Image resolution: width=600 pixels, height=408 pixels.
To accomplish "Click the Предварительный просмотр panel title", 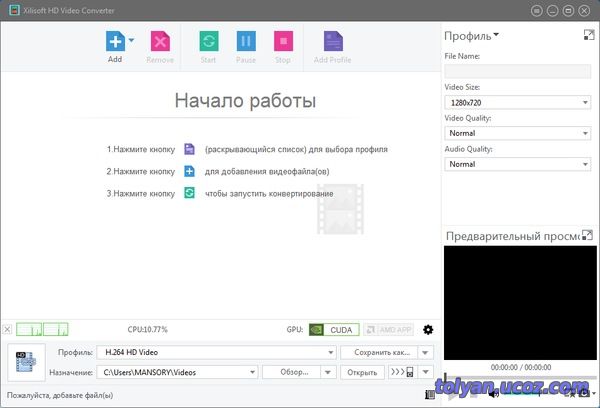I will point(513,236).
